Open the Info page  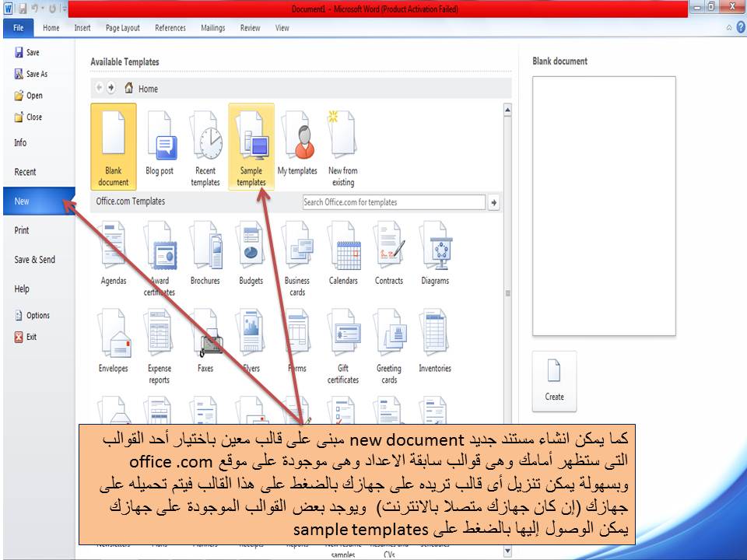point(20,142)
